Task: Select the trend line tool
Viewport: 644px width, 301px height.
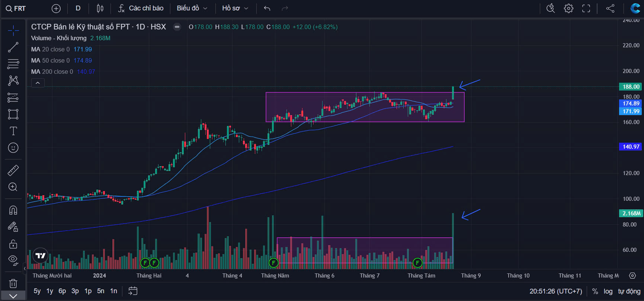Action: pyautogui.click(x=13, y=47)
